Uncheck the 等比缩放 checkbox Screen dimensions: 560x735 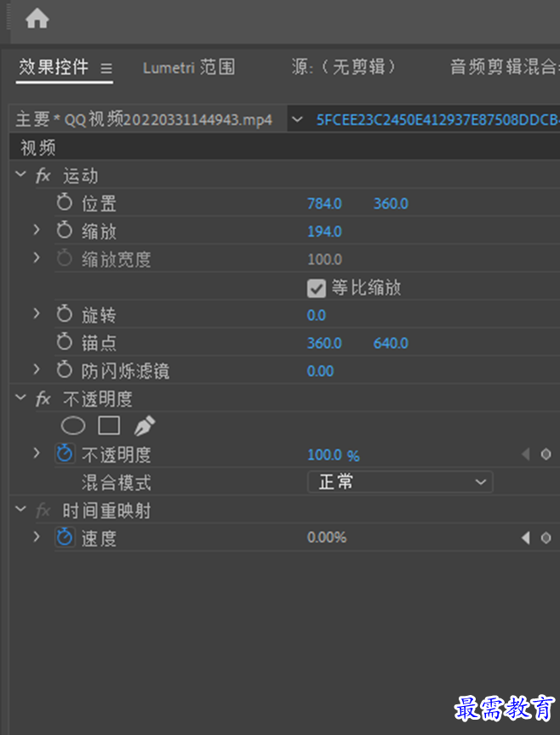click(x=317, y=288)
